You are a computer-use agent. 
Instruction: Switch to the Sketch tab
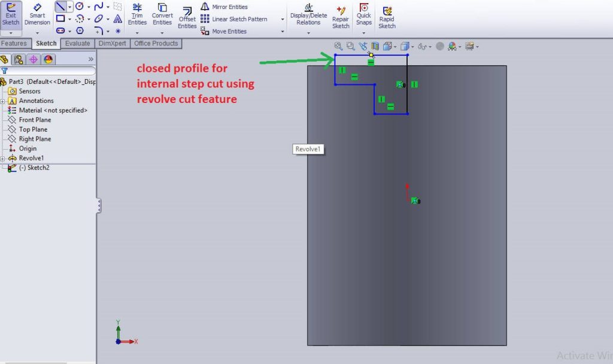point(46,43)
